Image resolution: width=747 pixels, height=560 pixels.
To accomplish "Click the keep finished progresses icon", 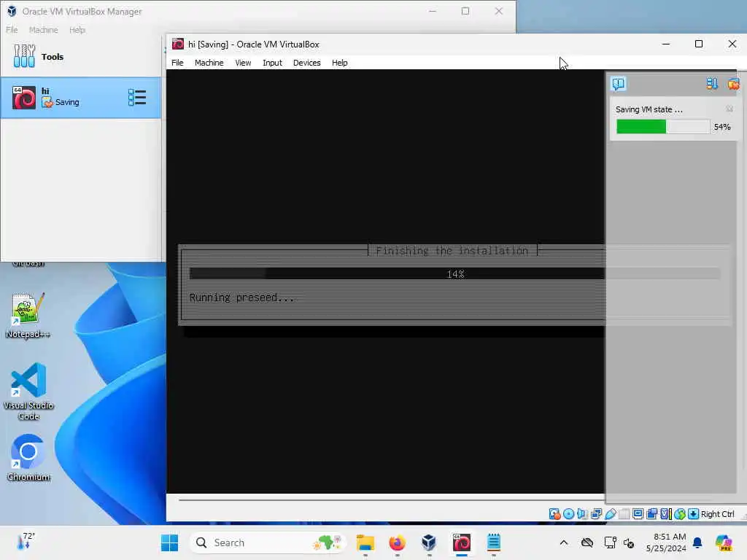I will (712, 84).
